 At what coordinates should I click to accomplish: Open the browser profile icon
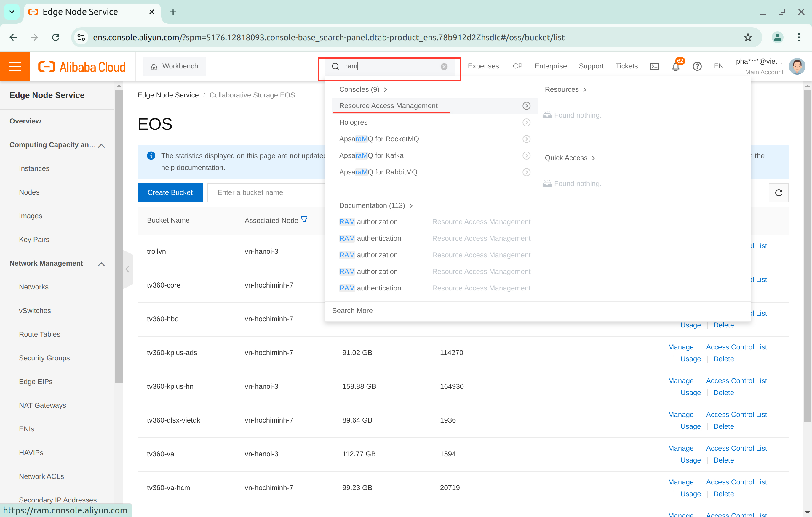click(x=777, y=37)
